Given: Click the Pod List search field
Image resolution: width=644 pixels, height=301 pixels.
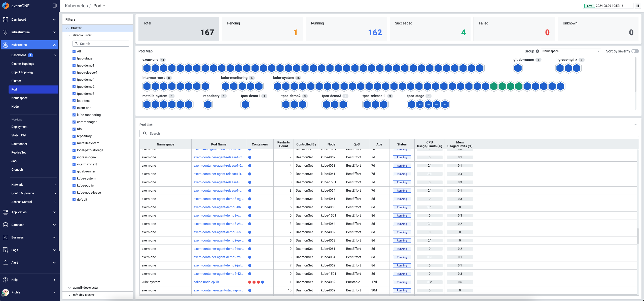Looking at the screenshot, I should [x=389, y=133].
